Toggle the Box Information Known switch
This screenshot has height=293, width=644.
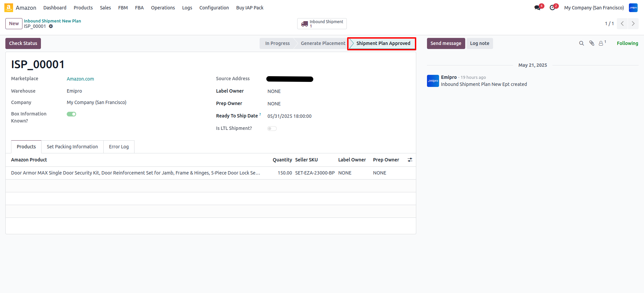pyautogui.click(x=71, y=114)
